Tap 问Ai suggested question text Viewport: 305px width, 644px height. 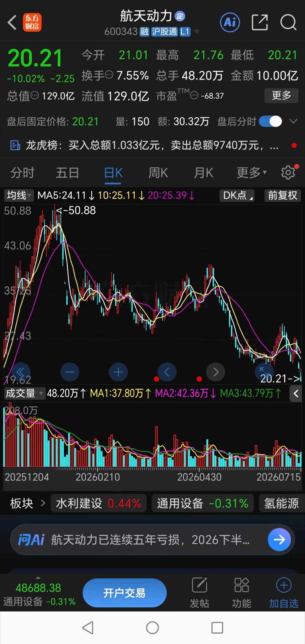pyautogui.click(x=150, y=540)
